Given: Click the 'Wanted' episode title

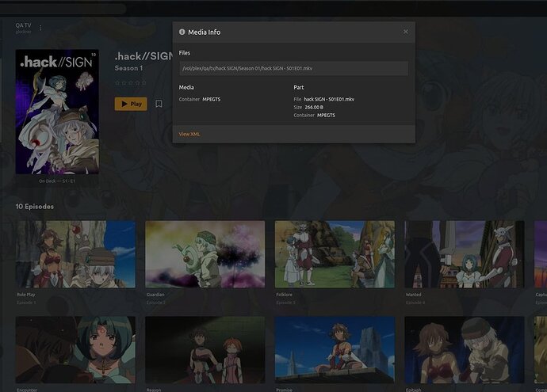Looking at the screenshot, I should click(x=413, y=295).
